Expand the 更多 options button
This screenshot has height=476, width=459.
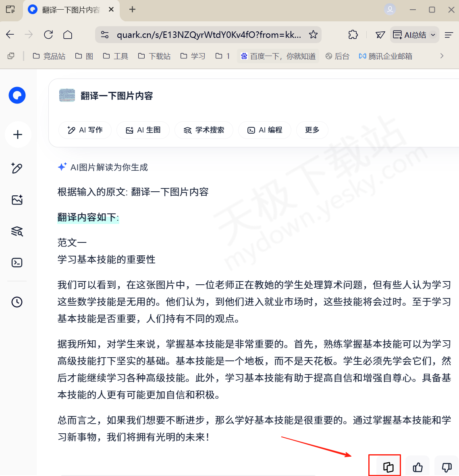pyautogui.click(x=312, y=130)
